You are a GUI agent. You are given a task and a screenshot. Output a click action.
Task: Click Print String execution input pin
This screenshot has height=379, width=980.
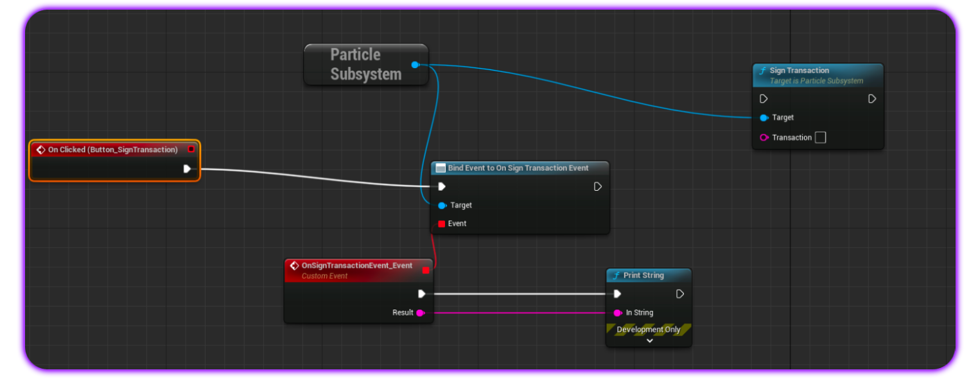617,294
